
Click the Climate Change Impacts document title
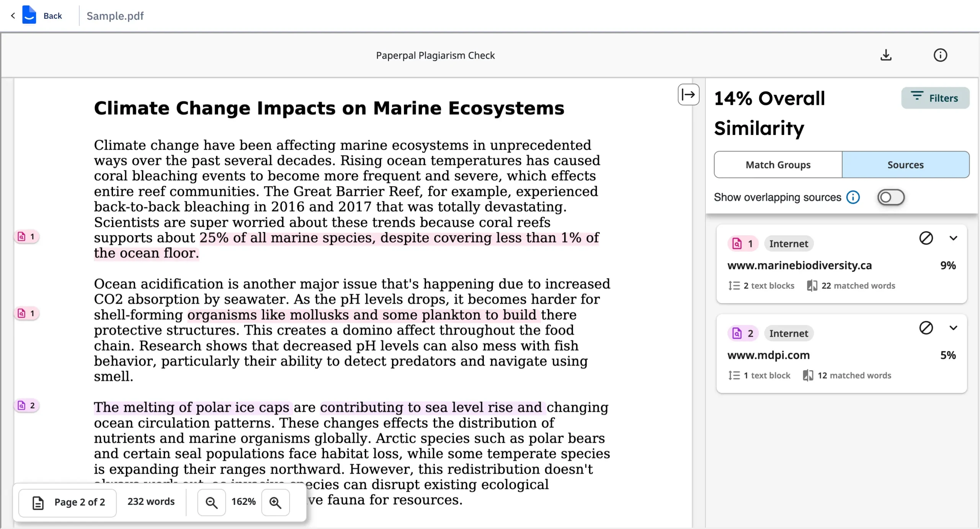coord(329,108)
